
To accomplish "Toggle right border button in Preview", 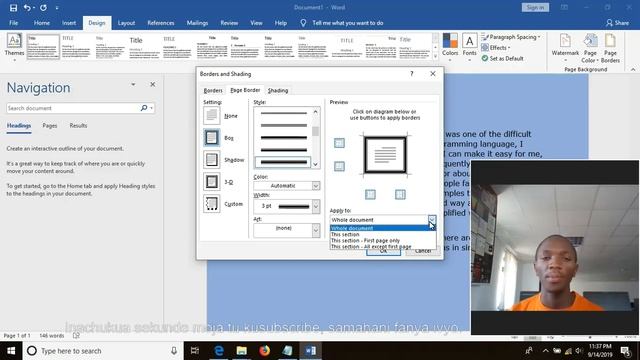I will [400, 194].
